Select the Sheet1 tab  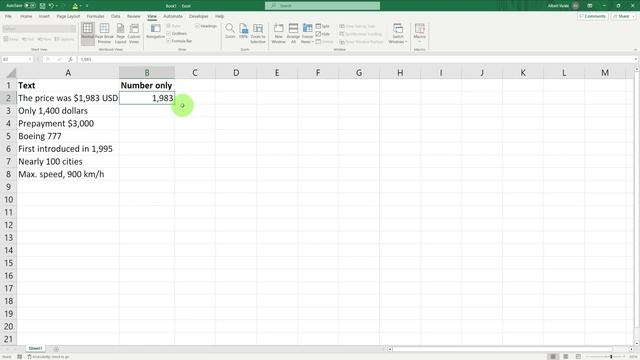[x=35, y=349]
